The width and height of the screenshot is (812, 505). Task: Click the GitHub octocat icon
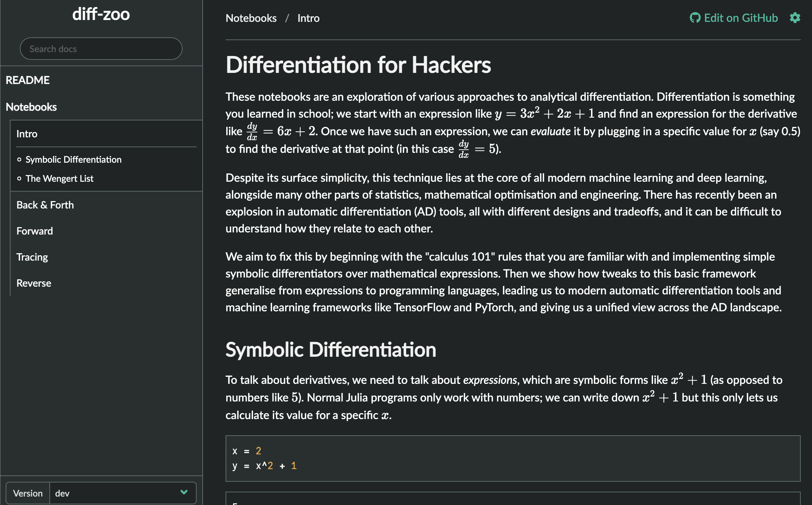pyautogui.click(x=695, y=18)
